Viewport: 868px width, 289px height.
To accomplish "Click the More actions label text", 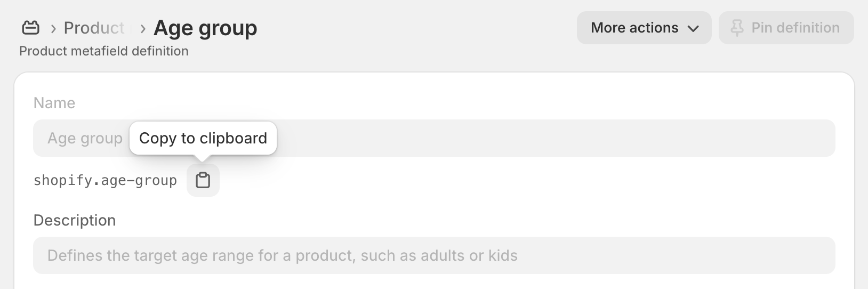I will [x=634, y=28].
